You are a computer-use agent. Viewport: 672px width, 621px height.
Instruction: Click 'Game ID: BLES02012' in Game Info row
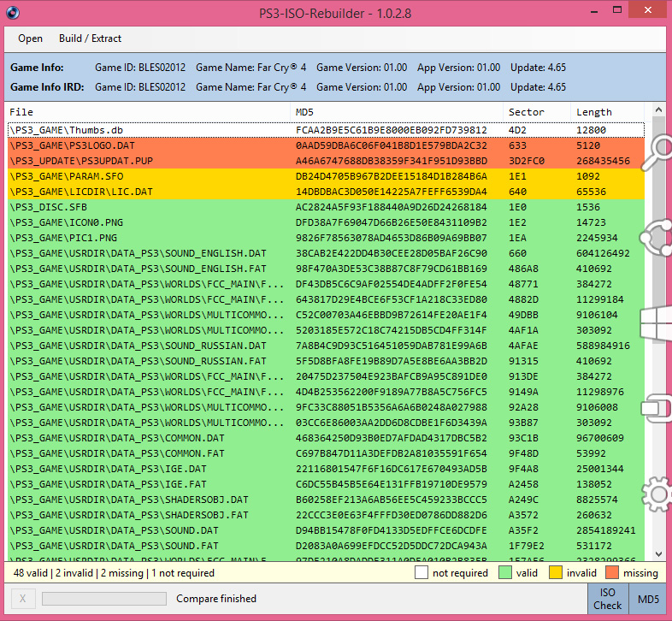140,68
